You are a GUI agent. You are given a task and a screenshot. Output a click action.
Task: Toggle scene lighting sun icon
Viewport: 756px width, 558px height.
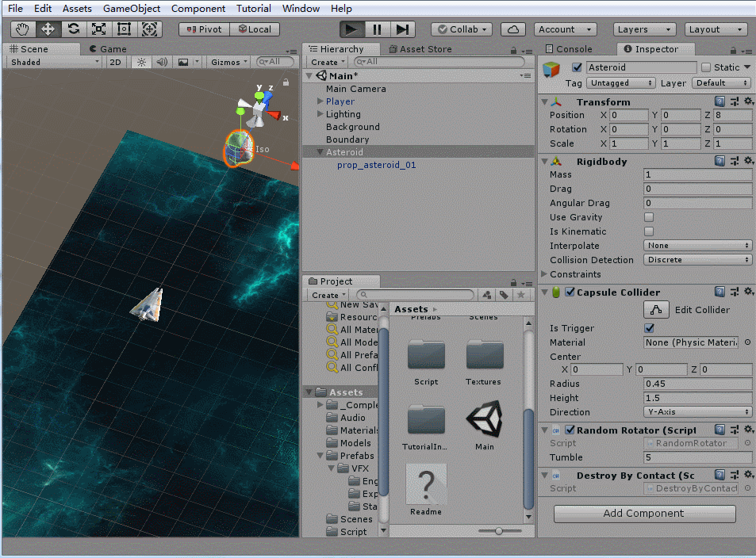click(x=141, y=62)
